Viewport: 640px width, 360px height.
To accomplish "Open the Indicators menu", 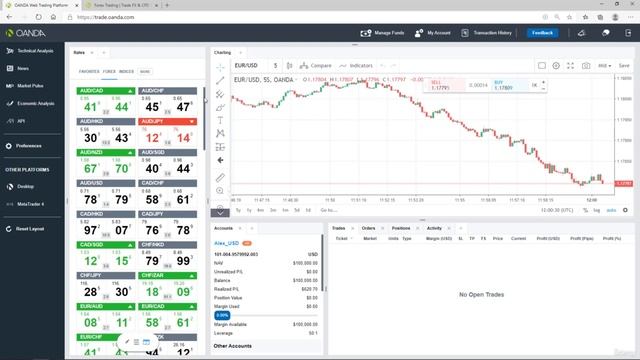I will [x=356, y=66].
